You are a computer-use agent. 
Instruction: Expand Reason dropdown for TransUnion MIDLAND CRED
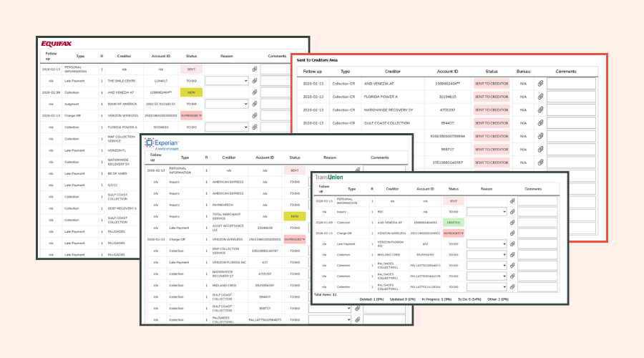(487, 254)
